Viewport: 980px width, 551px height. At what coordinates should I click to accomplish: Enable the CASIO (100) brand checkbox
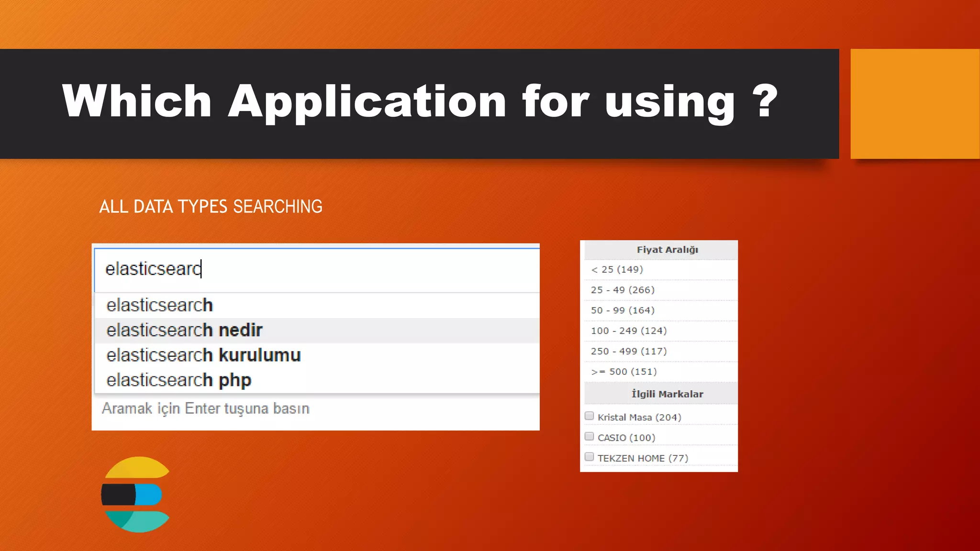pyautogui.click(x=589, y=437)
